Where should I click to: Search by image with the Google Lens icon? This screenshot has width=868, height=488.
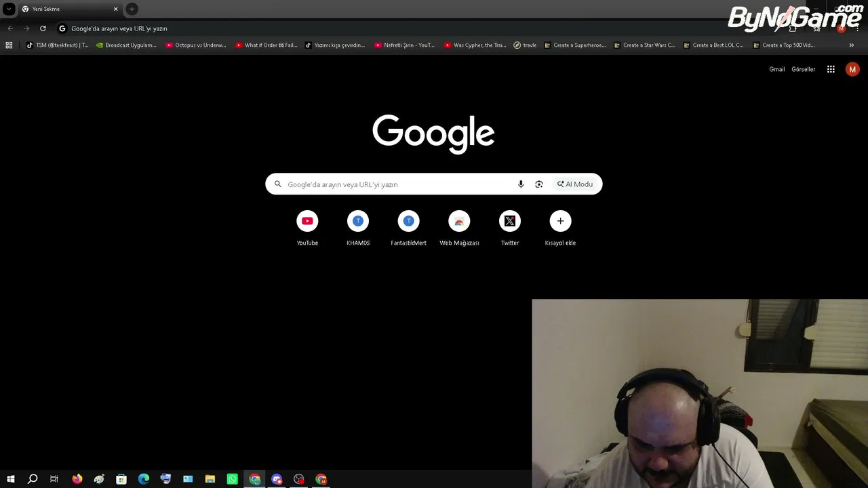539,184
